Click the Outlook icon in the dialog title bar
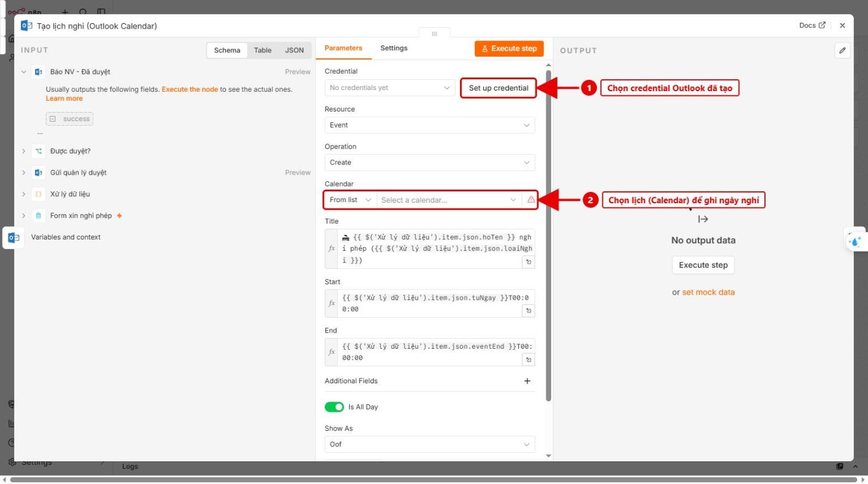Screen dimensions: 868x484 pyautogui.click(x=26, y=26)
